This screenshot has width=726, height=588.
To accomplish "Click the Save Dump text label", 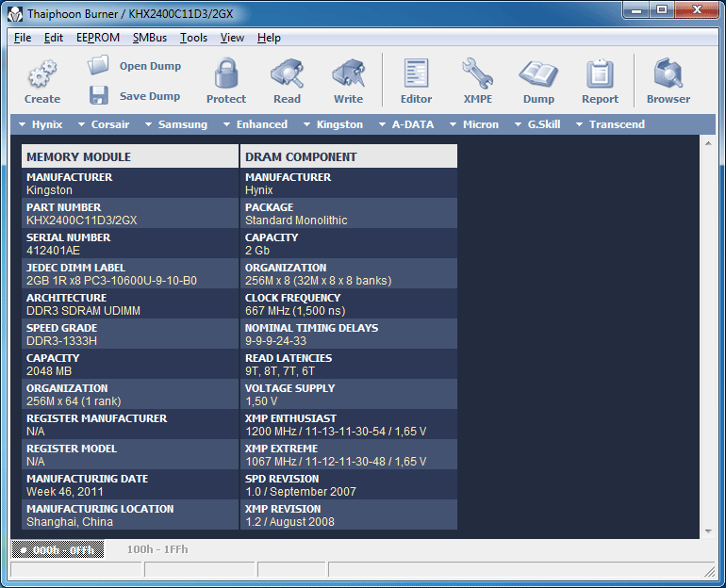I will tap(150, 96).
